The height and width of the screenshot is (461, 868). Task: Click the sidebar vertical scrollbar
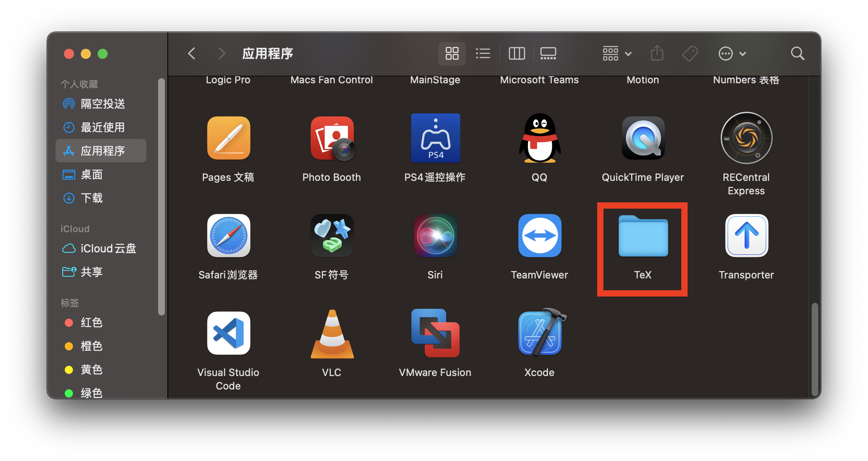tap(161, 196)
